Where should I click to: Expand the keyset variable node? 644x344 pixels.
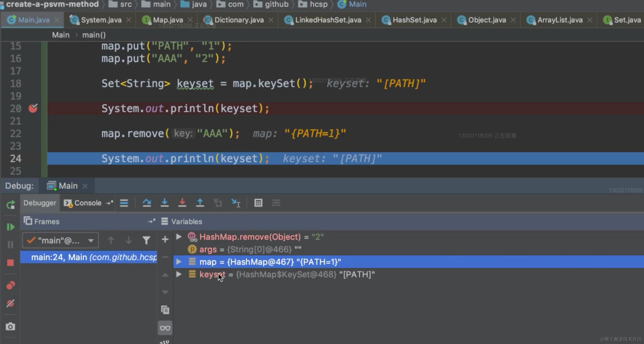coord(179,274)
